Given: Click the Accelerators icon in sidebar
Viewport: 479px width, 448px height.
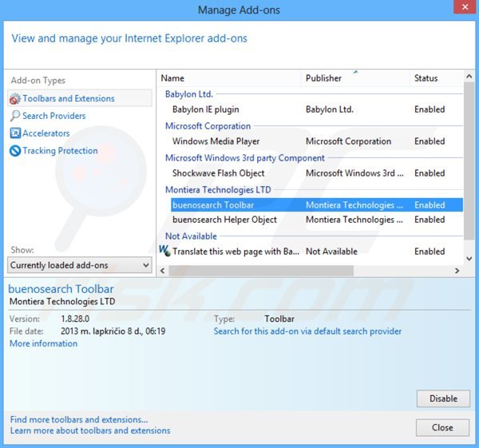Looking at the screenshot, I should [x=15, y=133].
